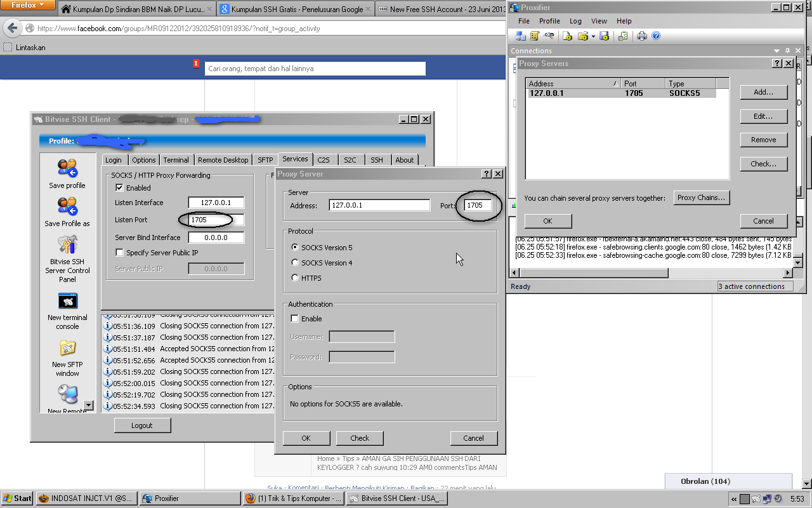
Task: Click the clock-like icon in system tray
Action: (x=778, y=498)
